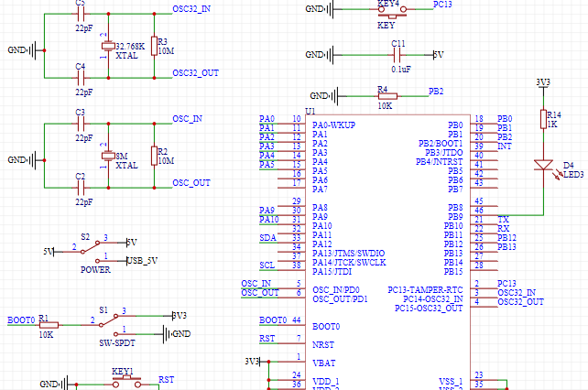Click the RST net label beside KEY1
588x390 pixels.
pos(166,380)
